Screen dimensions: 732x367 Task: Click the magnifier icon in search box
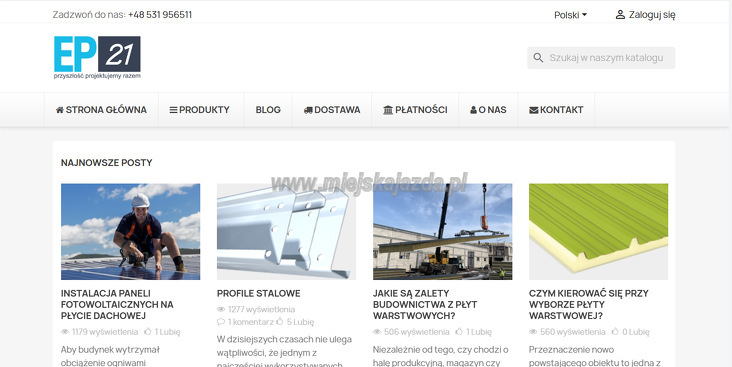pos(538,58)
